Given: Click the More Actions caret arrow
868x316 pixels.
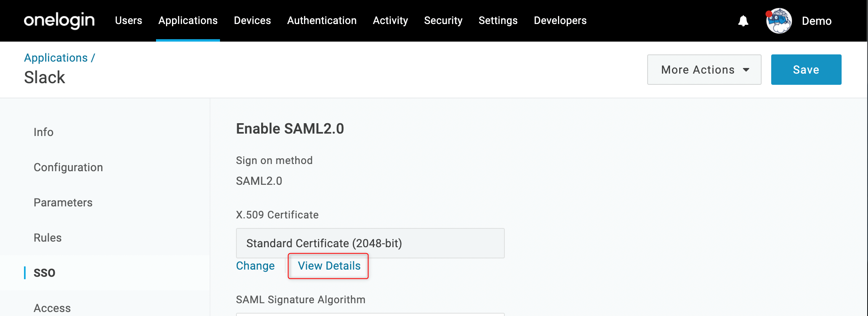Looking at the screenshot, I should (746, 70).
